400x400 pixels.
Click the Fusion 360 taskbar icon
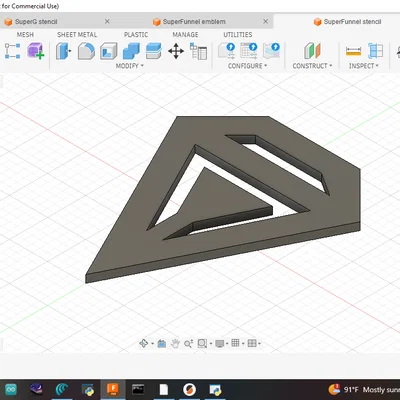113,389
